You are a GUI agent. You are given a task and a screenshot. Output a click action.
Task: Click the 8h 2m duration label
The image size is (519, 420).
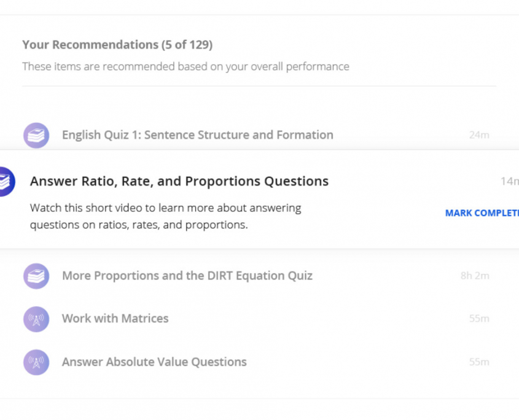point(475,276)
